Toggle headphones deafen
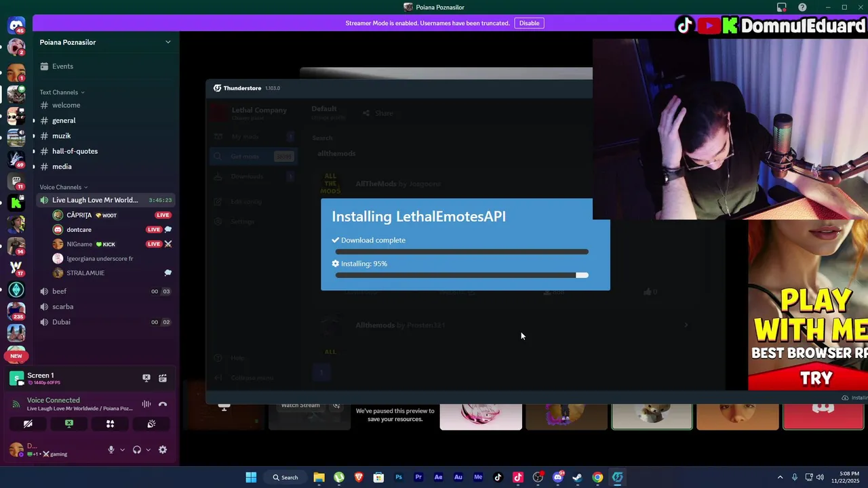The height and width of the screenshot is (488, 868). coord(137,449)
